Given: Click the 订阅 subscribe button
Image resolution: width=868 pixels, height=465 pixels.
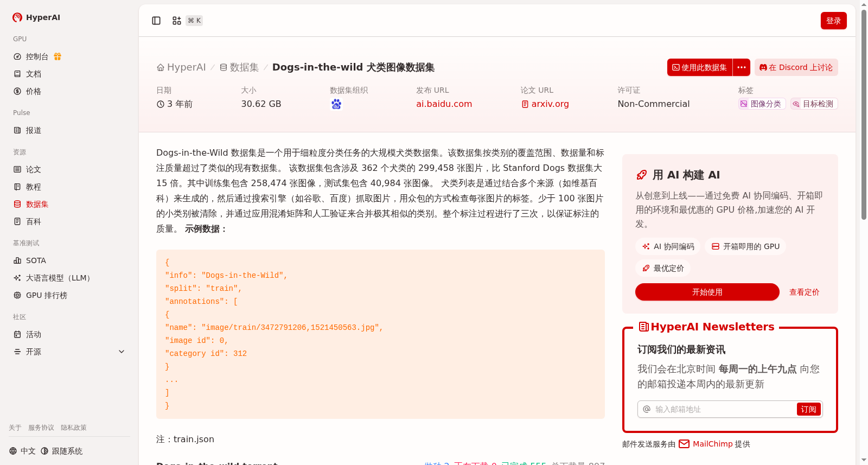Looking at the screenshot, I should click(x=808, y=409).
